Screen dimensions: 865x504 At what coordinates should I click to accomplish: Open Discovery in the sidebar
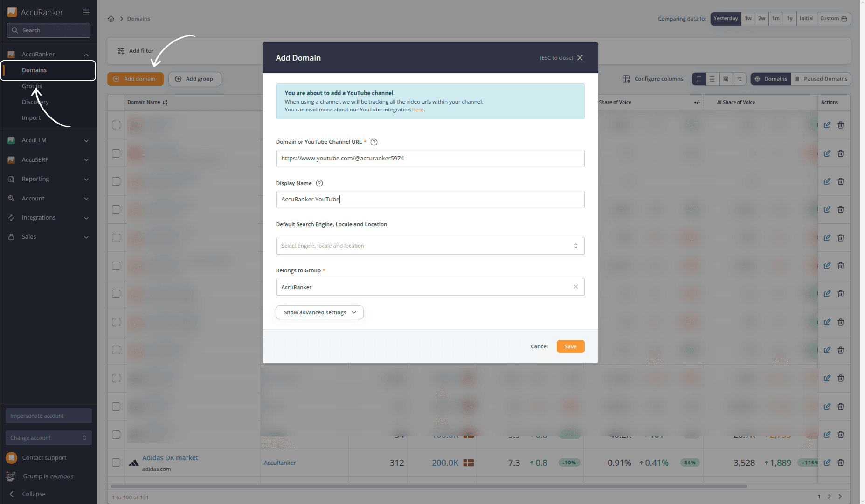35,102
